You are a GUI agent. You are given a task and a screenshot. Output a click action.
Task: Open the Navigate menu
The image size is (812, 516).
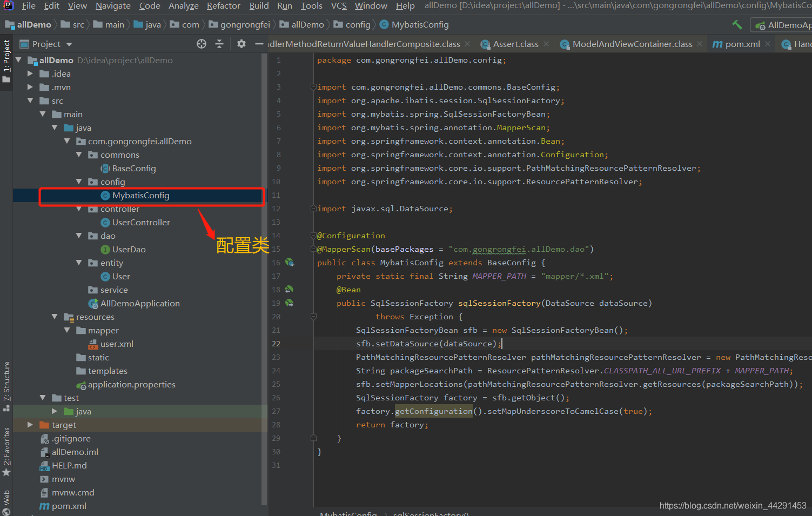coord(113,5)
